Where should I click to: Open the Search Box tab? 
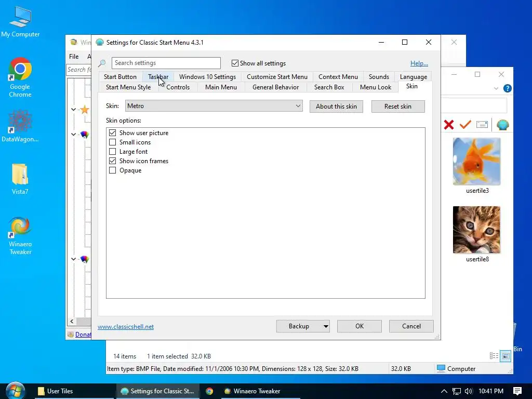tap(329, 87)
